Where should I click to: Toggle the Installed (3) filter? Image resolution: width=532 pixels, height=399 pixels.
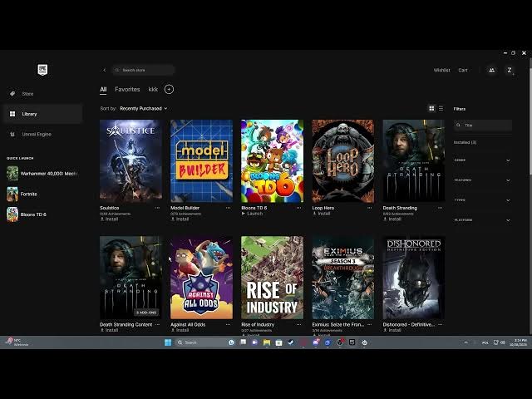pyautogui.click(x=465, y=142)
